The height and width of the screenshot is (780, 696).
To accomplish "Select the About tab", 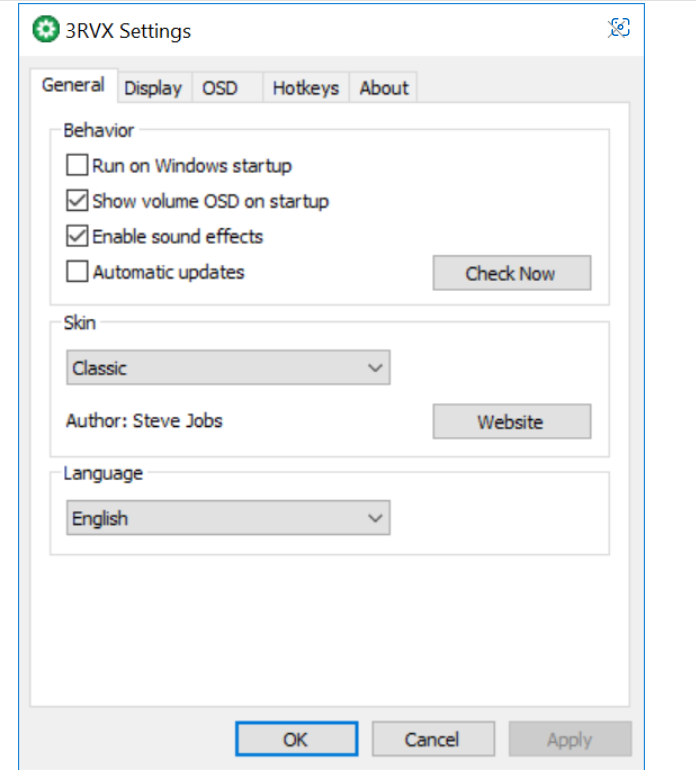I will tap(384, 88).
